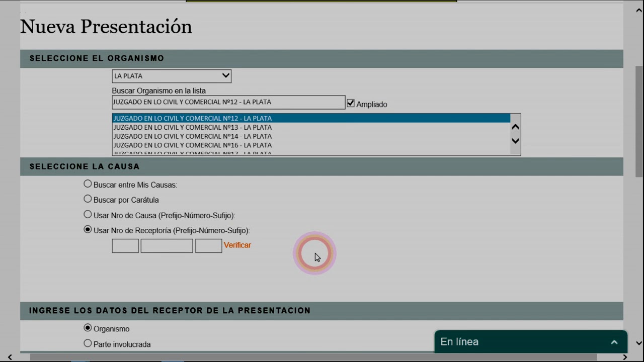This screenshot has height=362, width=644.
Task: Select Juzgado Civil y Comercial Nº16 in list
Action: coord(311,145)
